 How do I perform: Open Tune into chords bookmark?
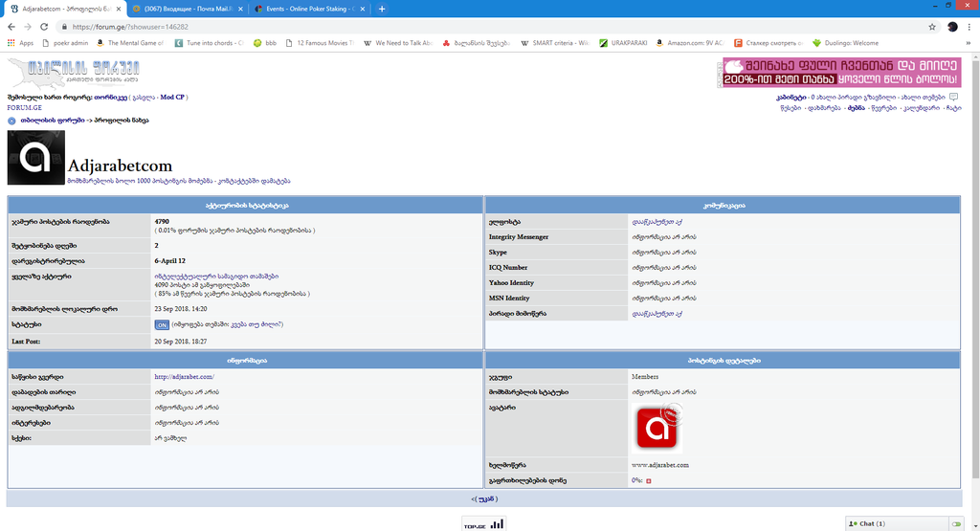210,43
